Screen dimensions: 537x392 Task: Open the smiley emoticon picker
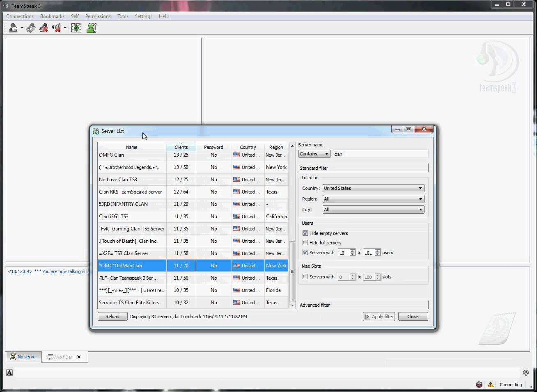[526, 373]
